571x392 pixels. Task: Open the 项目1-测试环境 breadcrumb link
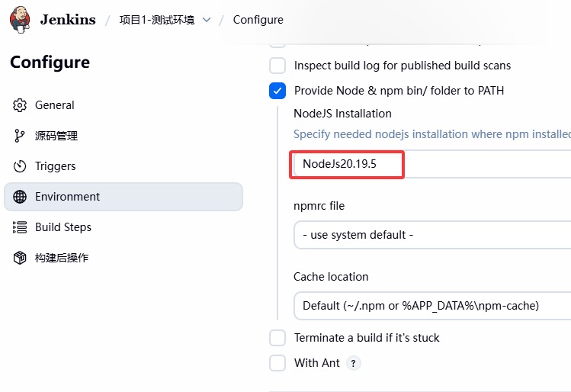156,20
